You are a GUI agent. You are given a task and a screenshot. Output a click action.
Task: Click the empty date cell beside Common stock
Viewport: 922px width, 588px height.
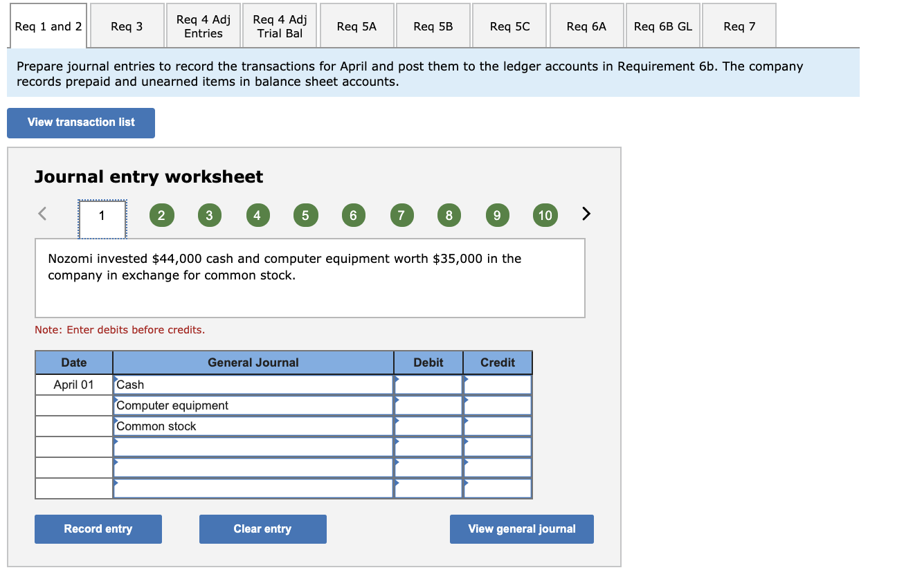(74, 426)
